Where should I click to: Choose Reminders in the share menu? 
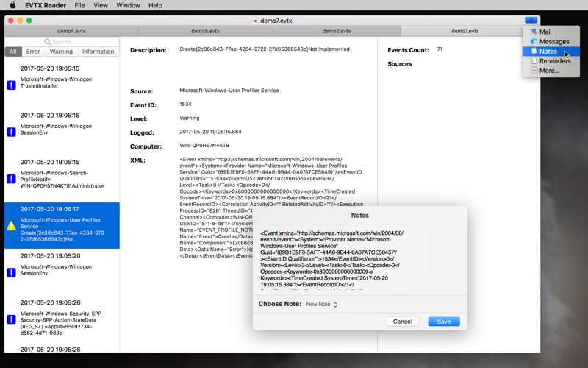(551, 61)
